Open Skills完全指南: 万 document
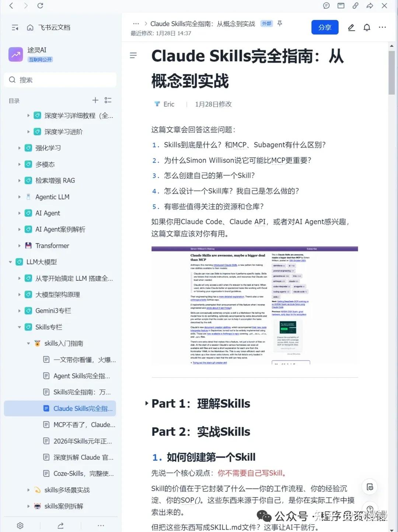Image resolution: width=398 pixels, height=532 pixels. pos(82,392)
